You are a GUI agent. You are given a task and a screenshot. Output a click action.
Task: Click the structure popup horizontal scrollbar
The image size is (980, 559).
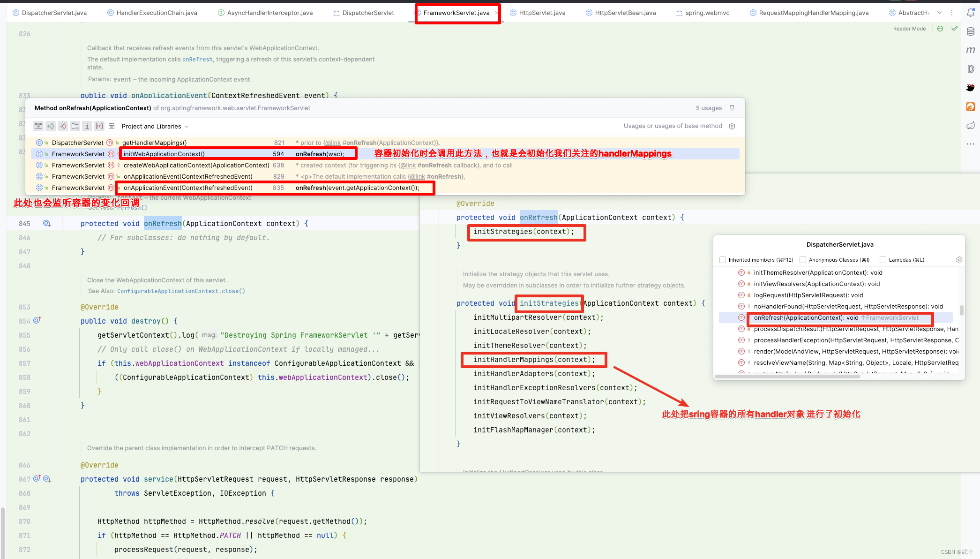click(x=787, y=377)
